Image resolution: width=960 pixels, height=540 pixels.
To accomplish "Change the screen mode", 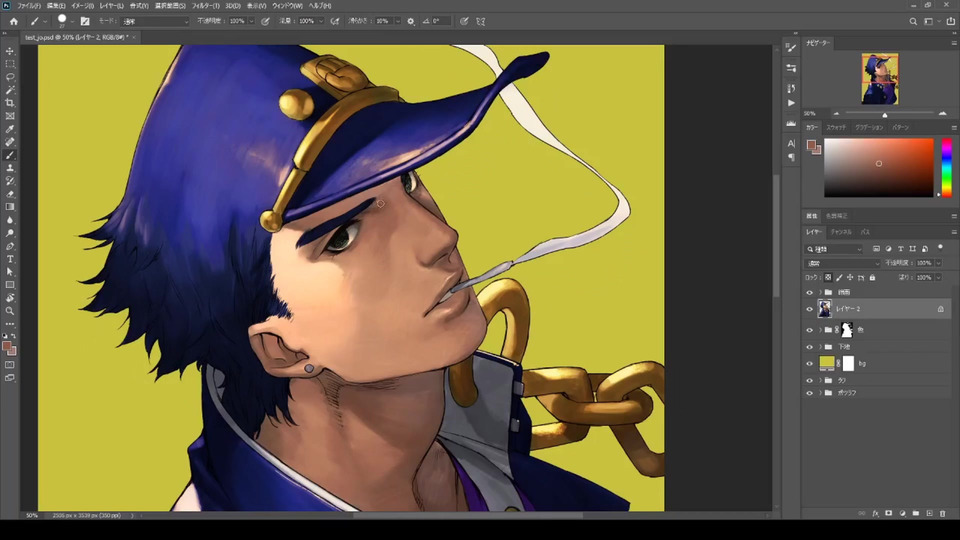I will pos(10,378).
